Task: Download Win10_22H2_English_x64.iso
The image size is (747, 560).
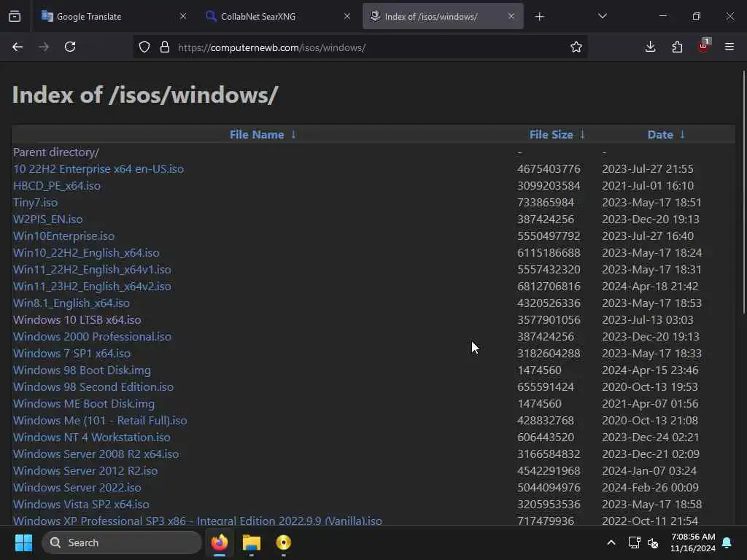Action: click(86, 253)
